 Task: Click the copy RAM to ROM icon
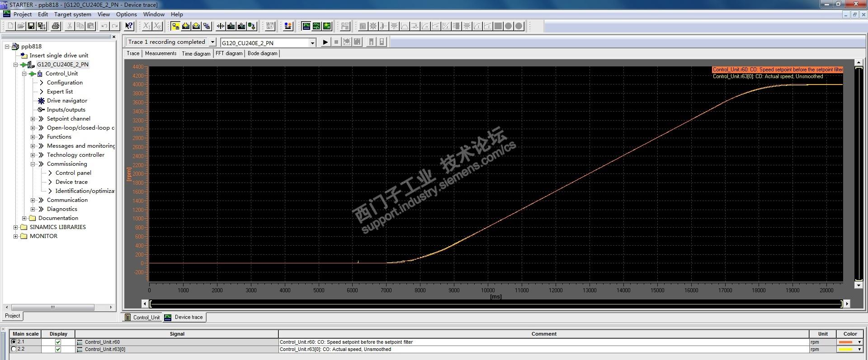pos(252,26)
